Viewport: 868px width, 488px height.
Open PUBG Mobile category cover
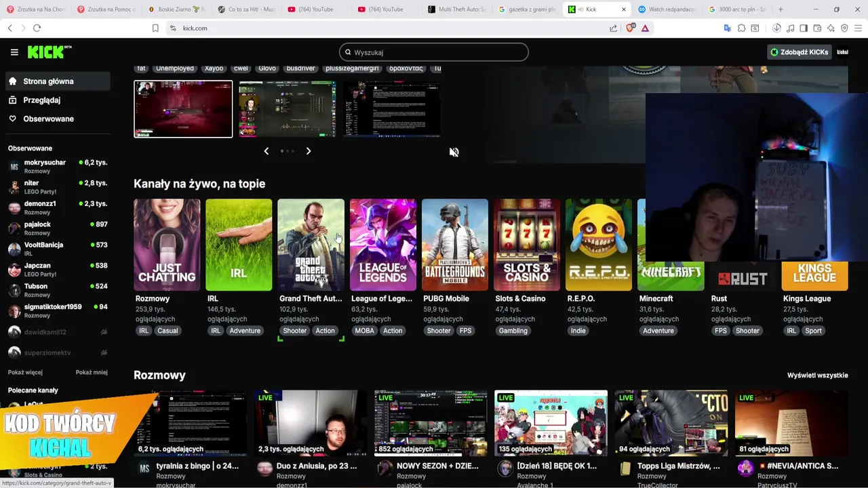point(454,245)
